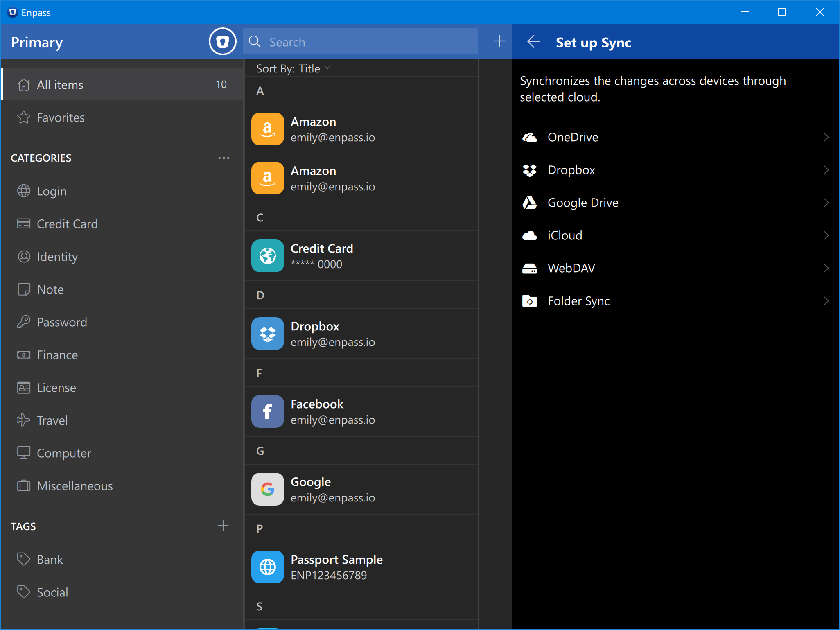This screenshot has width=840, height=630.
Task: Select the Credit Card category
Action: pyautogui.click(x=122, y=224)
